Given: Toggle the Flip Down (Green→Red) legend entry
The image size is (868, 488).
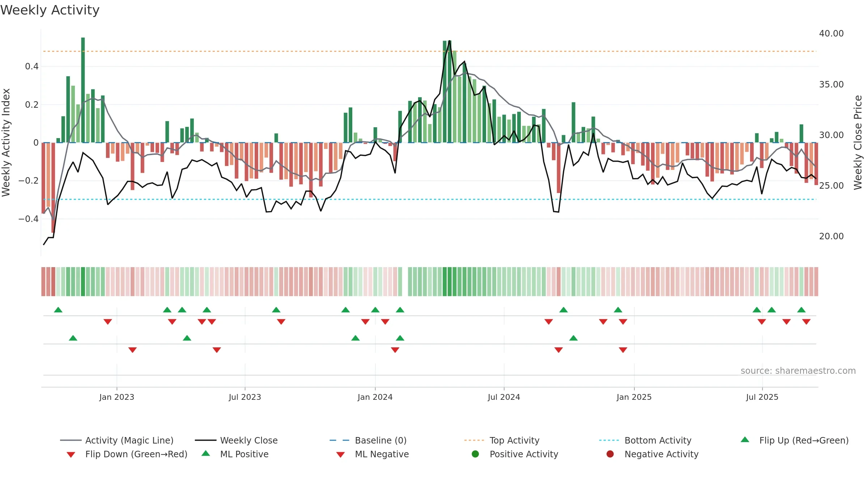Looking at the screenshot, I should 127,454.
